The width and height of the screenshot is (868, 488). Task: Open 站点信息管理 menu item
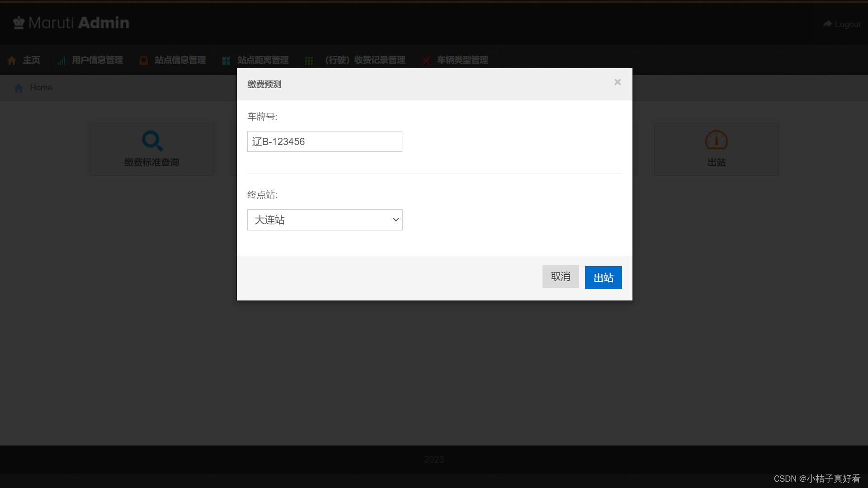coord(172,60)
